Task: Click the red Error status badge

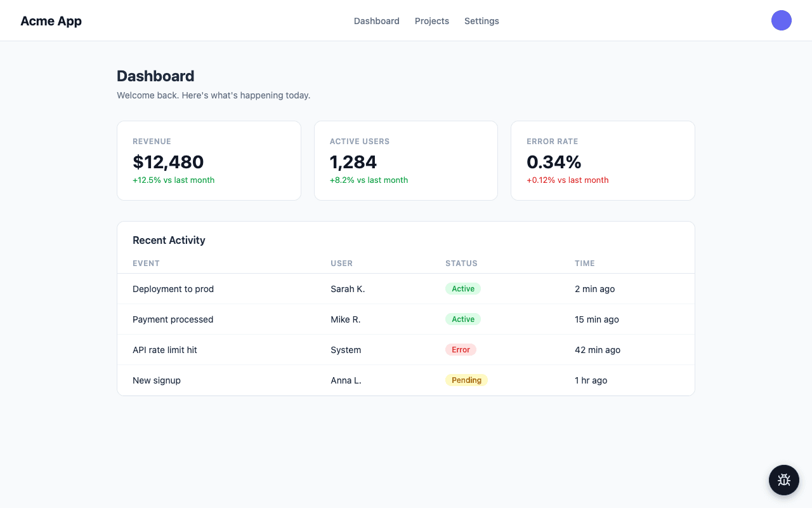Action: 461,350
